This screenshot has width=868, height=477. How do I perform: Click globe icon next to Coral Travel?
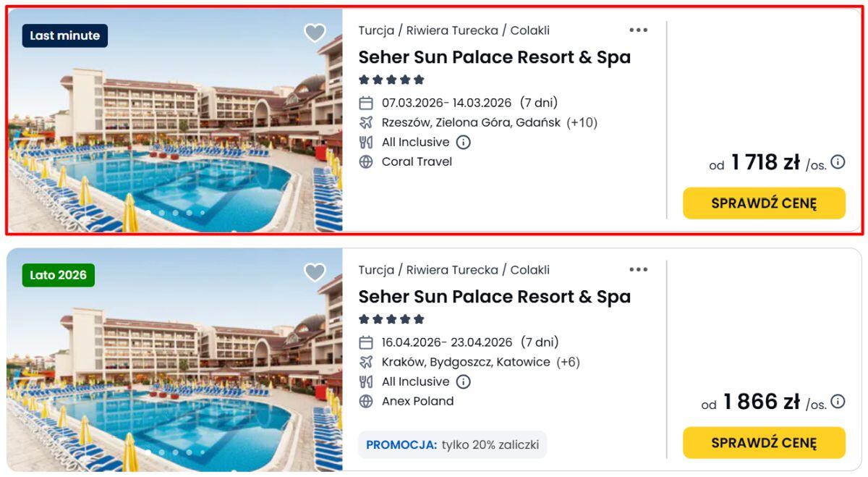pyautogui.click(x=366, y=161)
